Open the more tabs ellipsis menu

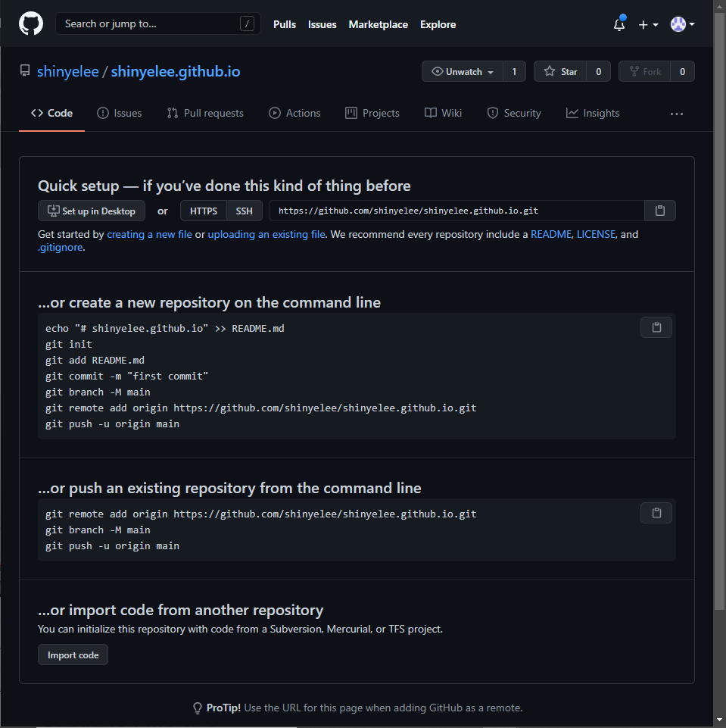coord(676,114)
